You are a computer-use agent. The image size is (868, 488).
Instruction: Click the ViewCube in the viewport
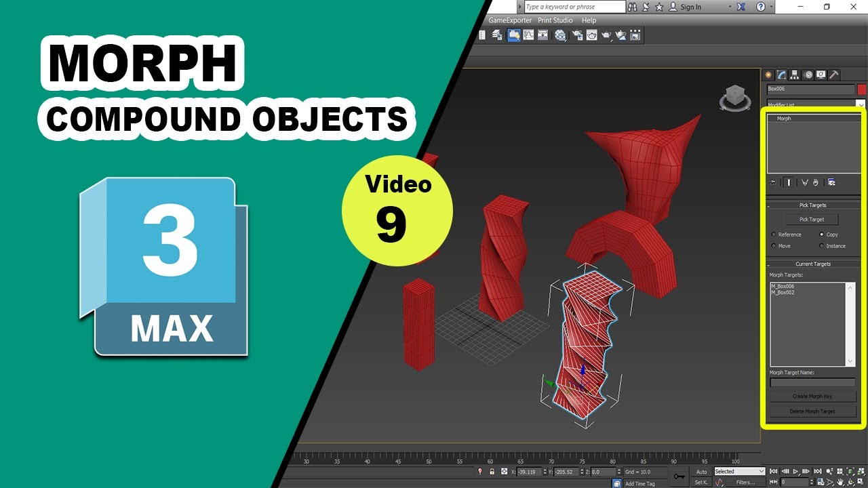coord(734,97)
